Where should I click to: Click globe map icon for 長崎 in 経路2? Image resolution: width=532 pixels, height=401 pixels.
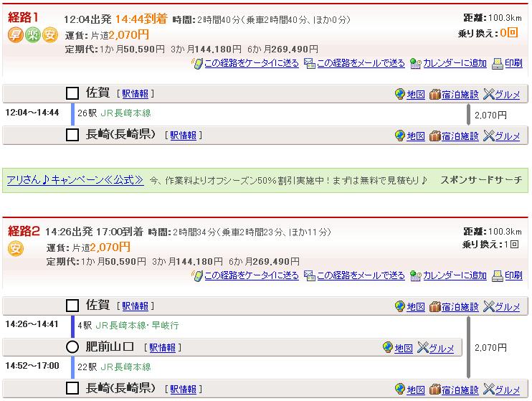click(400, 389)
